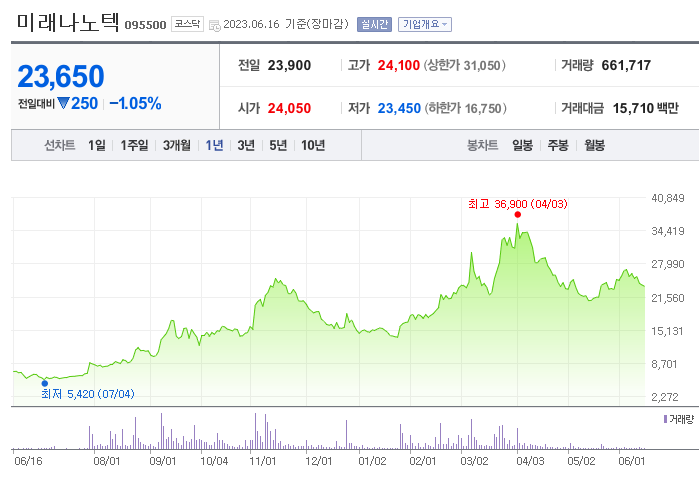Open the 주봉 candle chart
The width and height of the screenshot is (699, 477).
pyautogui.click(x=558, y=145)
